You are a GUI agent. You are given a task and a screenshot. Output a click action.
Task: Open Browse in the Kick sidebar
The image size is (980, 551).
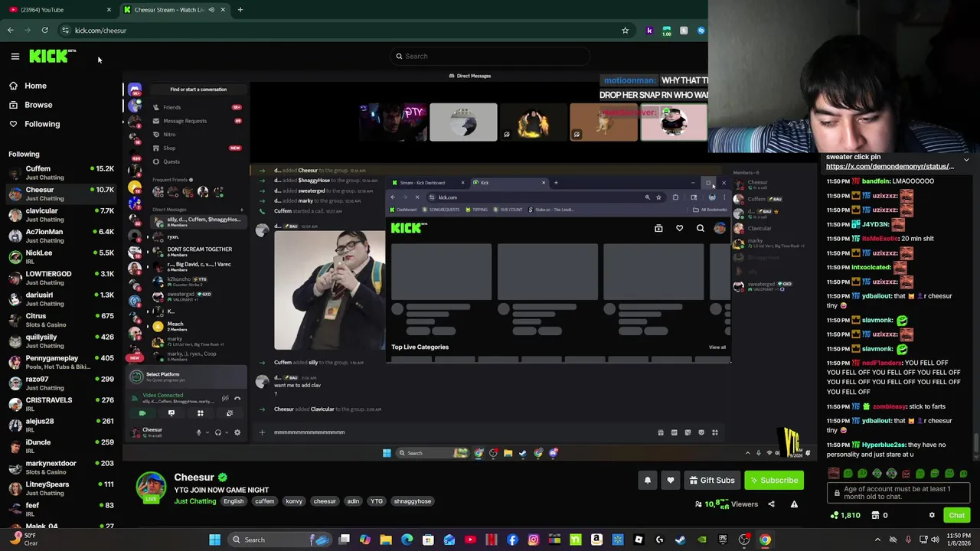point(38,105)
